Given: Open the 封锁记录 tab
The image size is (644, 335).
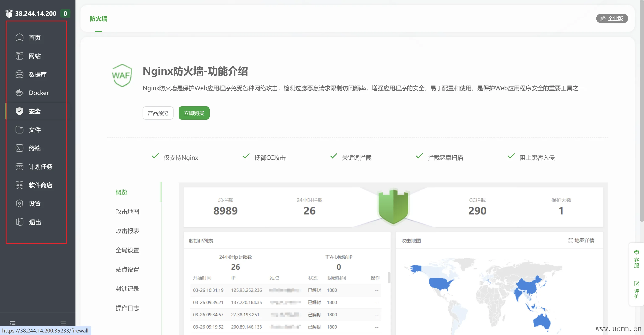Looking at the screenshot, I should coord(127,289).
